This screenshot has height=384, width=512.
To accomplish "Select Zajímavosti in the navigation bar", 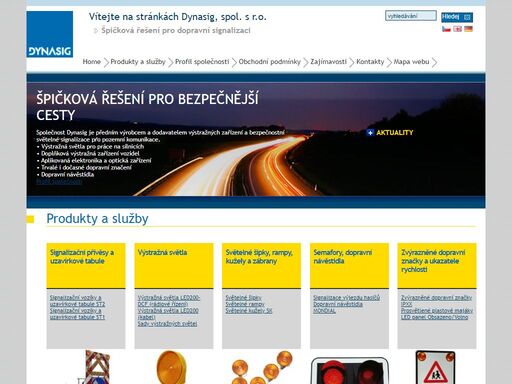I will pyautogui.click(x=328, y=62).
